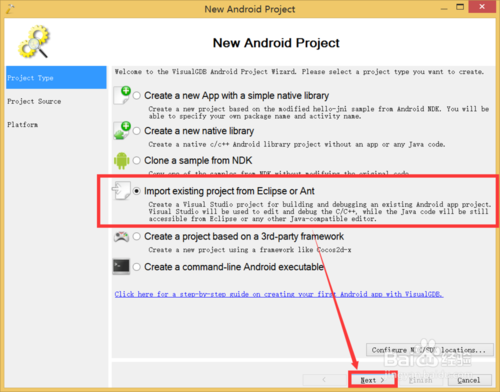Close the New Android Project dialog
Image resolution: width=500 pixels, height=392 pixels.
click(x=482, y=7)
